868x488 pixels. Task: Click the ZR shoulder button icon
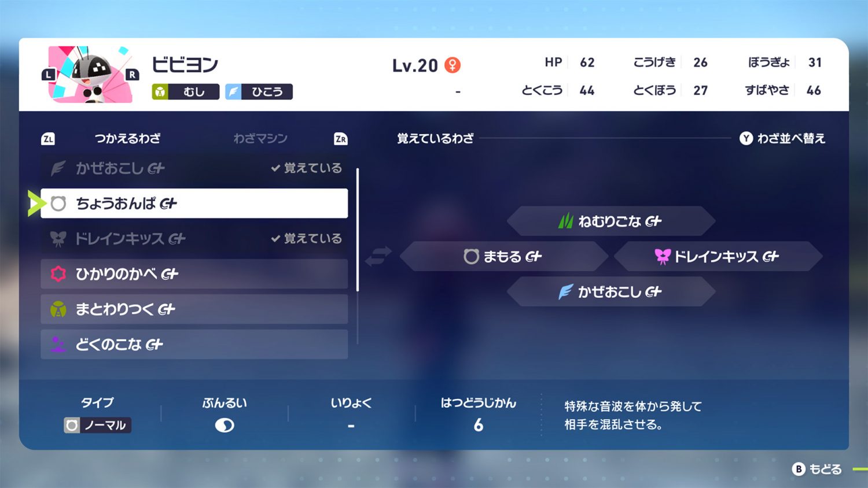(x=340, y=139)
